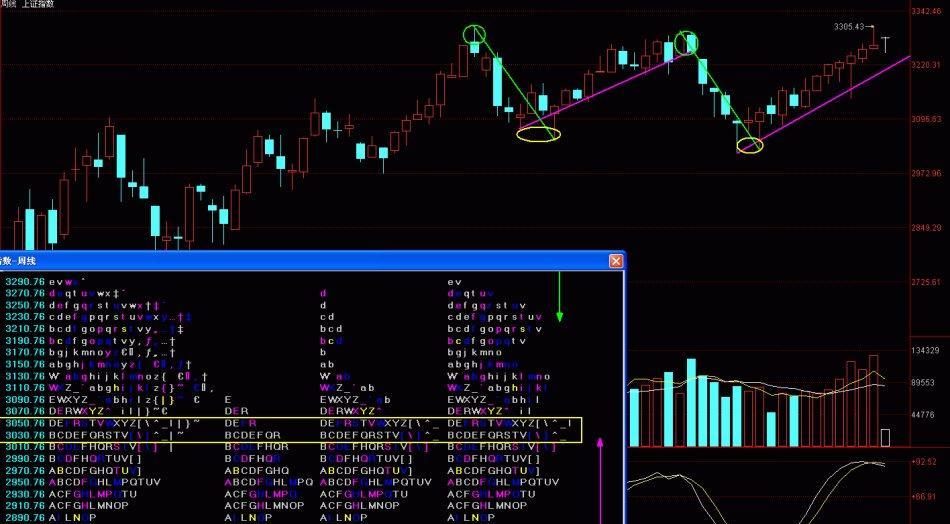
Task: Select the 3270.76 price row label
Action: click(x=25, y=293)
